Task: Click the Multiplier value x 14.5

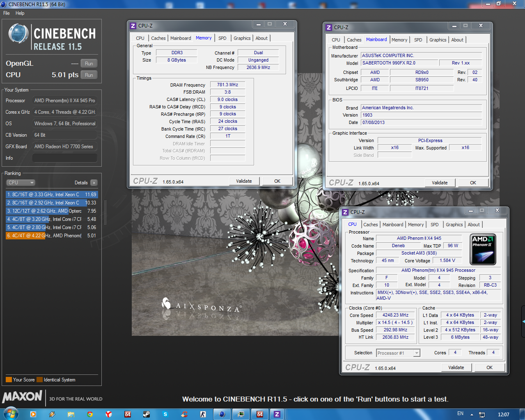Action: tap(395, 322)
